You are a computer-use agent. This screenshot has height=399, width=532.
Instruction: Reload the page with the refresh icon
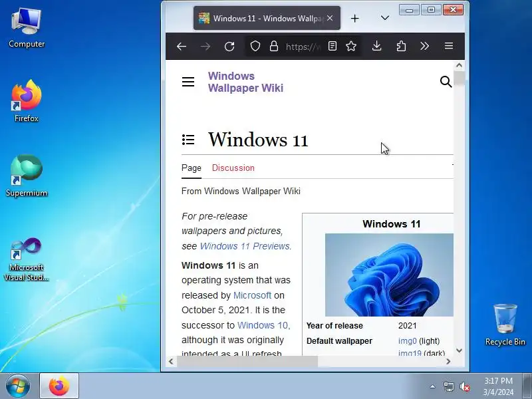click(229, 46)
